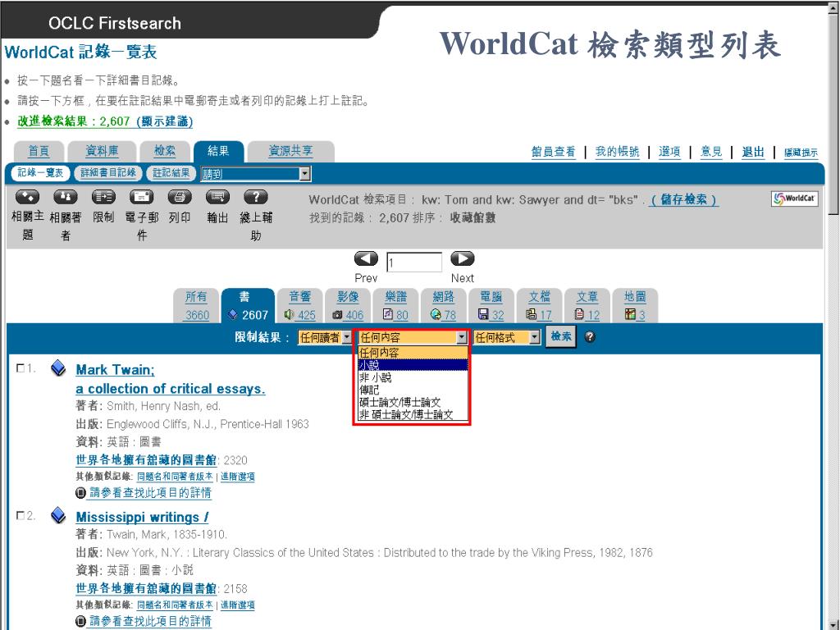Click the 檢索 search button
Viewport: 840px width, 630px height.
[x=561, y=337]
